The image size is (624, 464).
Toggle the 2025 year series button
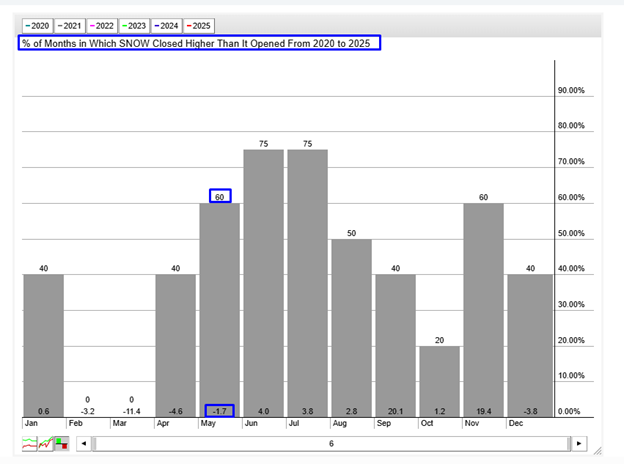click(x=199, y=26)
